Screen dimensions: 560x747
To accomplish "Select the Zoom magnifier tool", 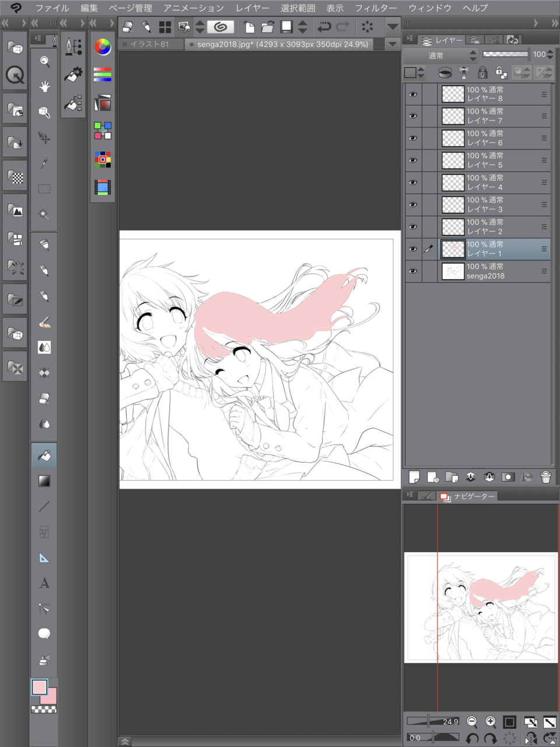I will click(44, 61).
